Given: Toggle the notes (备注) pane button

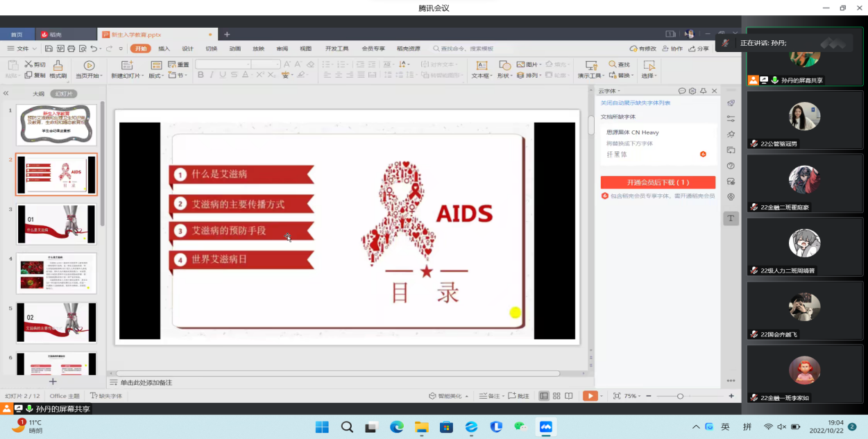Looking at the screenshot, I should pos(489,396).
